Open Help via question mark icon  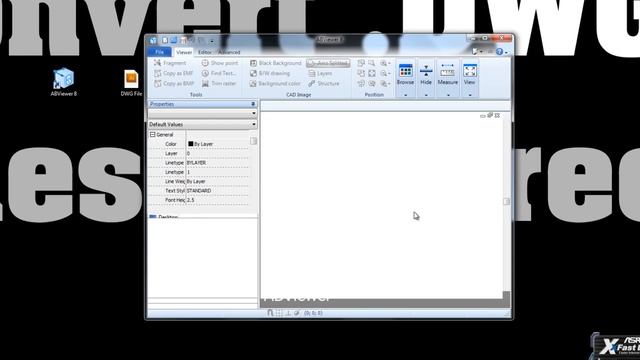point(499,52)
